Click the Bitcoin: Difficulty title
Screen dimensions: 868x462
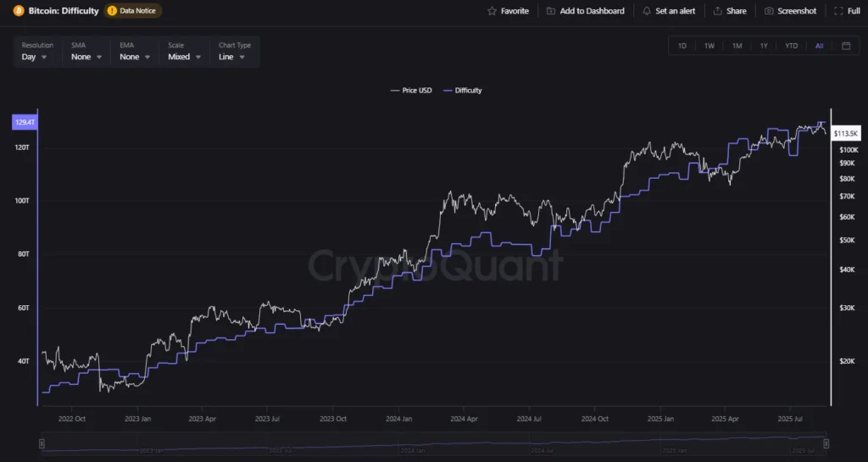click(x=64, y=10)
